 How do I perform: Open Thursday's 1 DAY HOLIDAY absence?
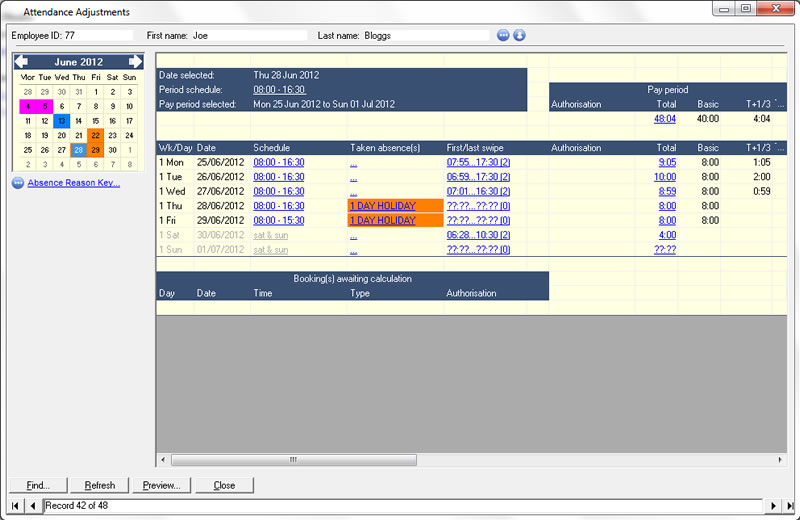coord(382,206)
